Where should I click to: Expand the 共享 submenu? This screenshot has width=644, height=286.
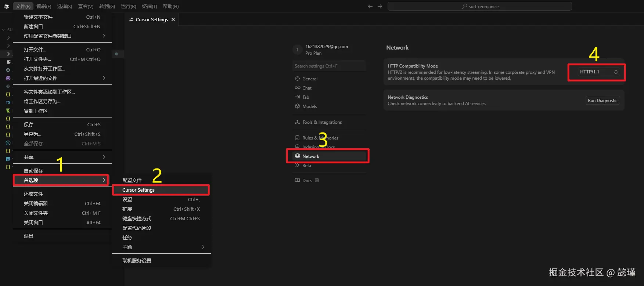click(62, 157)
